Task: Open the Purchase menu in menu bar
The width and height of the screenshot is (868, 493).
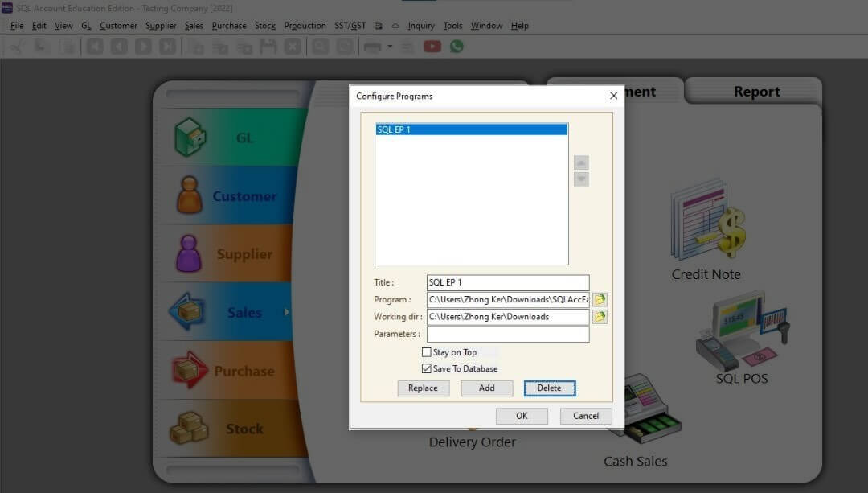Action: [x=229, y=26]
